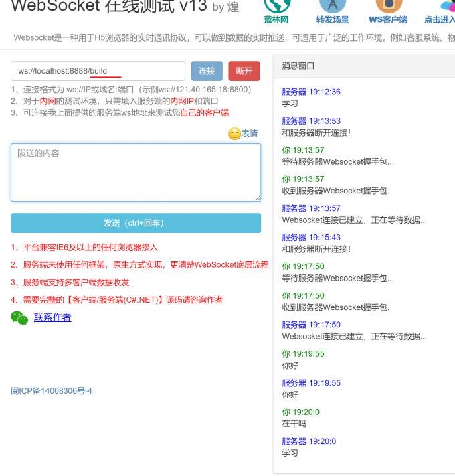Open the 联系作者 contact link
This screenshot has height=476, width=455.
coord(52,317)
